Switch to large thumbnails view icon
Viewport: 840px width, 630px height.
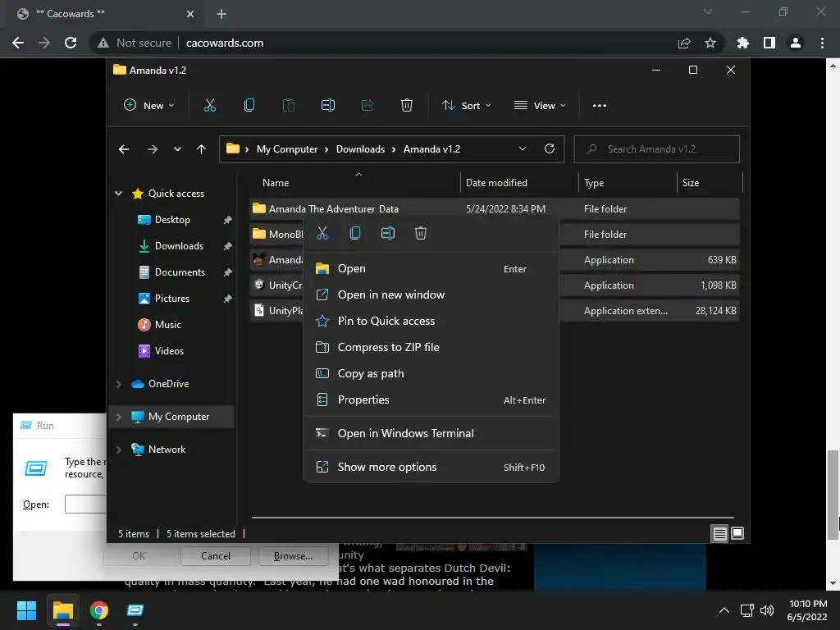[737, 533]
